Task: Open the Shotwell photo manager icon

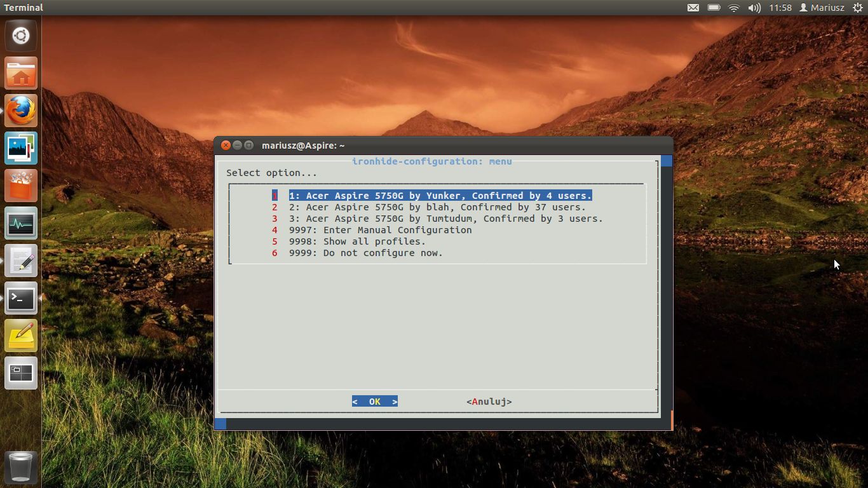Action: (21, 148)
